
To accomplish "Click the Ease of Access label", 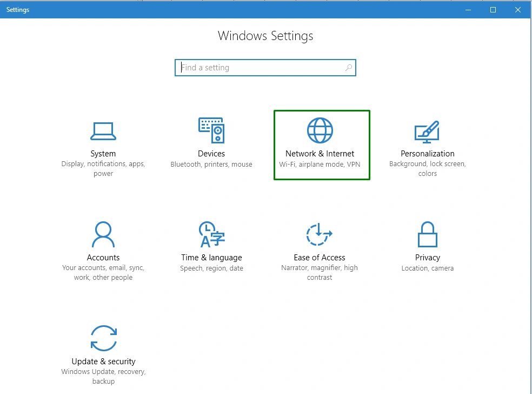I will (x=320, y=258).
